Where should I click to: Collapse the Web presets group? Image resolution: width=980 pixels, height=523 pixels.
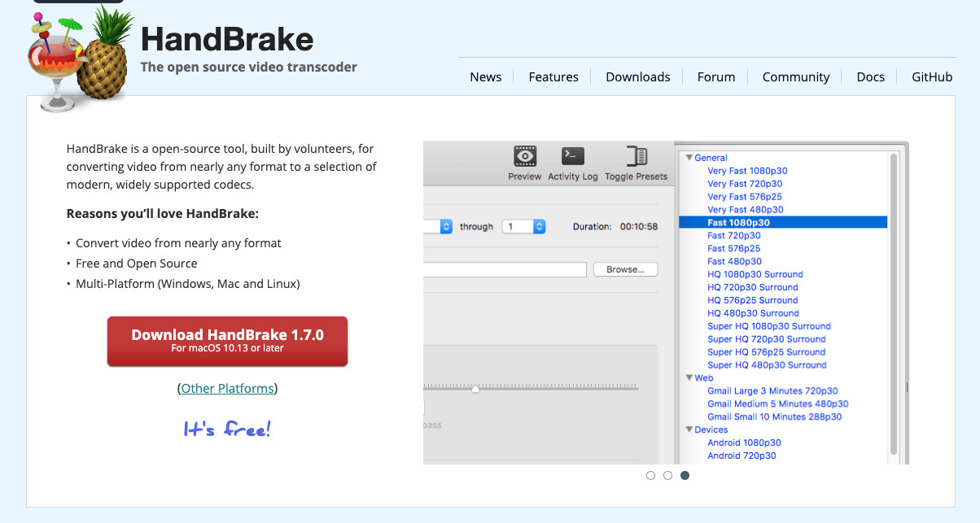[x=690, y=377]
